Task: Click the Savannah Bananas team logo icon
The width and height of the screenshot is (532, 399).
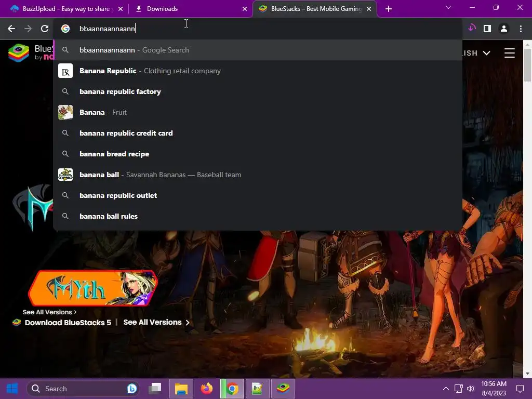Action: pos(65,175)
